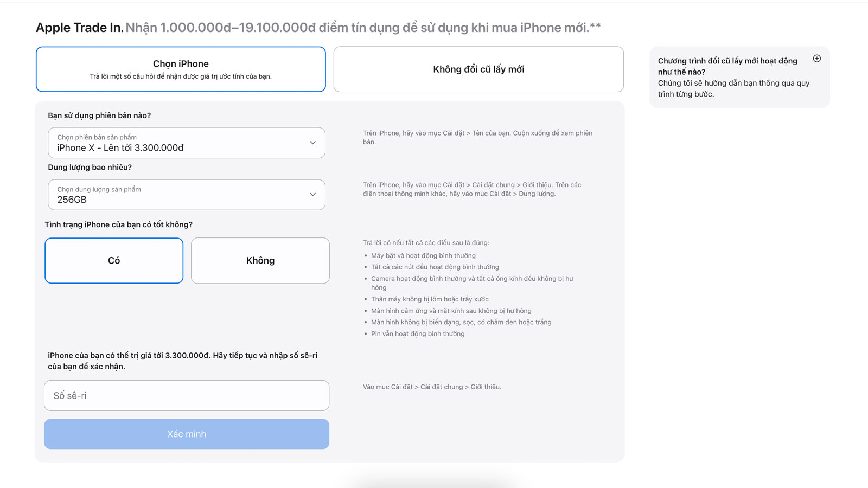Viewport: 868px width, 488px height.
Task: Open "Chương trình đổi cũ lấy mới hoạt động như thế nào?"
Action: point(727,66)
